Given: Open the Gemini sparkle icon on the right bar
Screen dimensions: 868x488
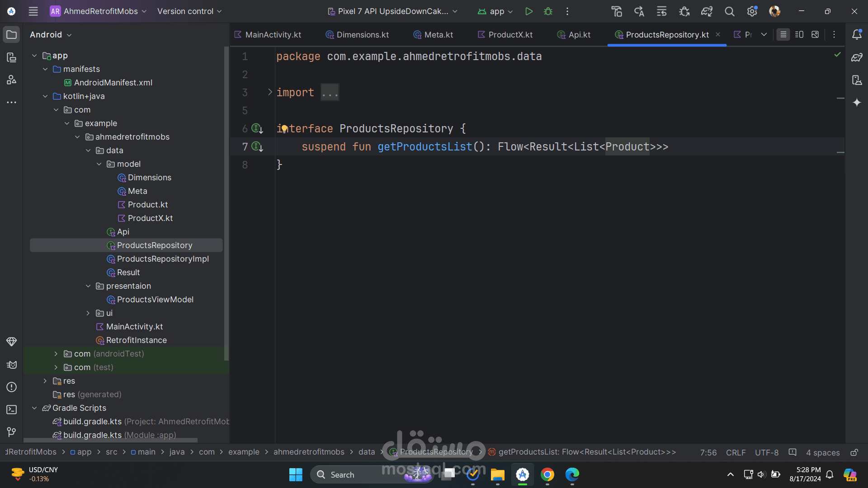Looking at the screenshot, I should [x=857, y=103].
